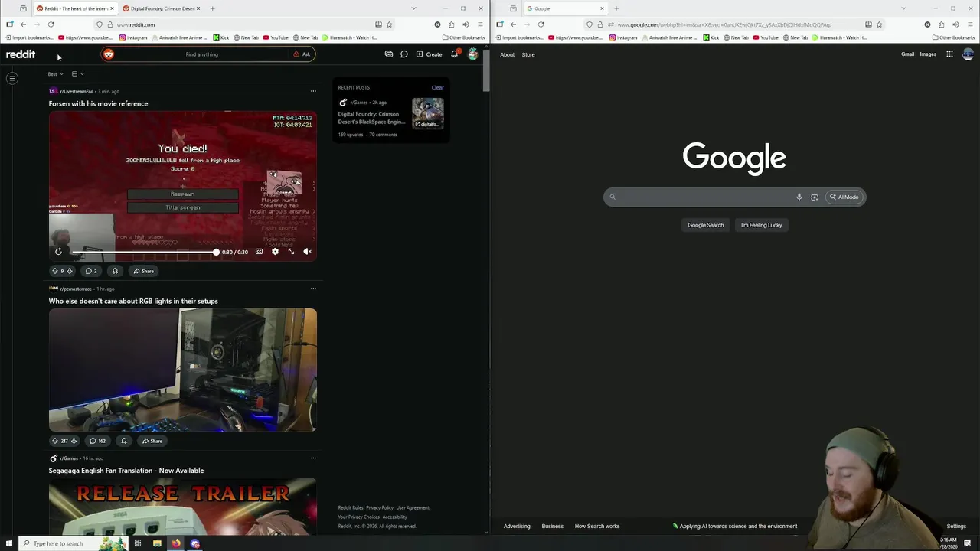Open File Explorer from taskbar

click(x=157, y=543)
